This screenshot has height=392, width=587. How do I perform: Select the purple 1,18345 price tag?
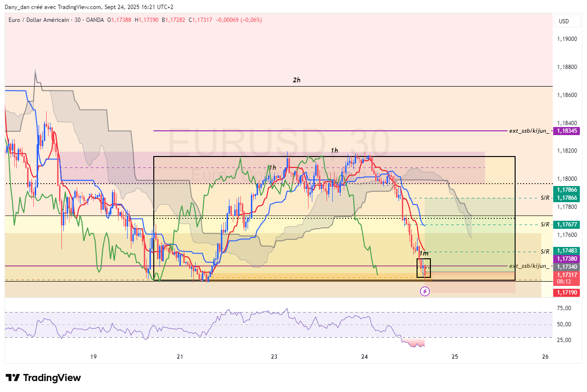[567, 131]
